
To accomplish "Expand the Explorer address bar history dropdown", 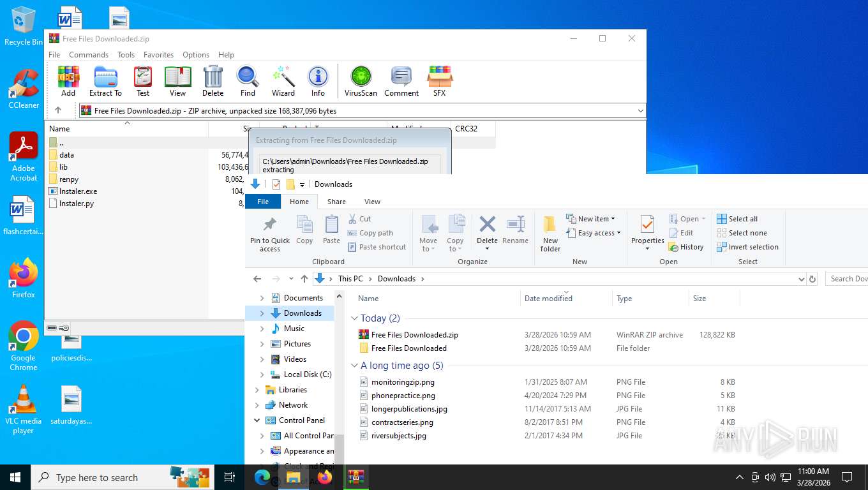I will click(x=802, y=279).
